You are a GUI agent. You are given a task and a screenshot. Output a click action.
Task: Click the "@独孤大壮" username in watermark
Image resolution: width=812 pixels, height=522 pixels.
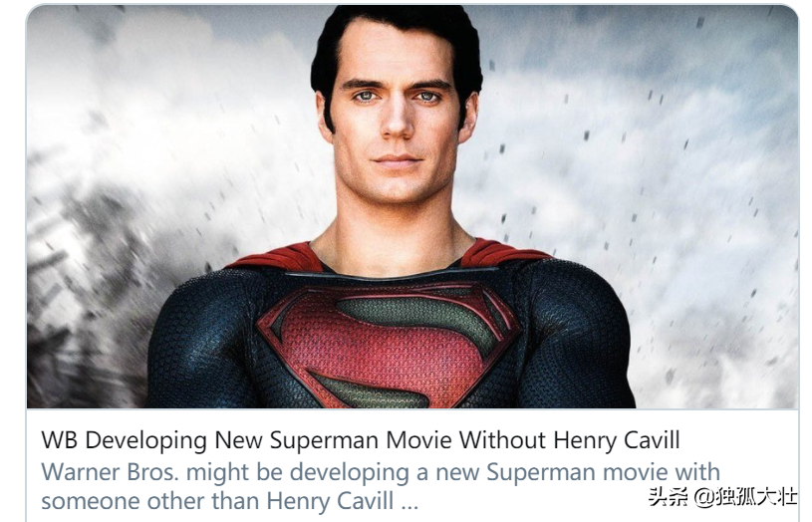pos(745,497)
